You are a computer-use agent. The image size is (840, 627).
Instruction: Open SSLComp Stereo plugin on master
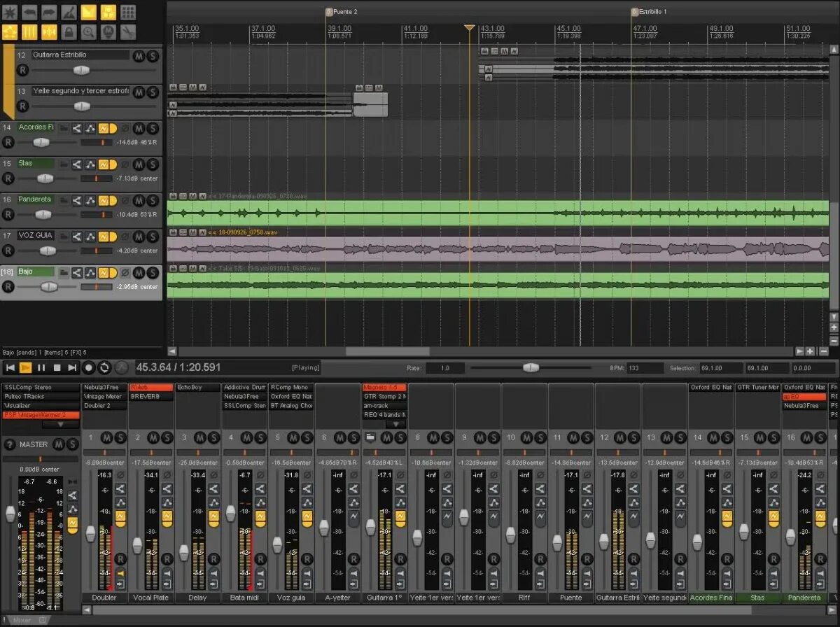[41, 387]
